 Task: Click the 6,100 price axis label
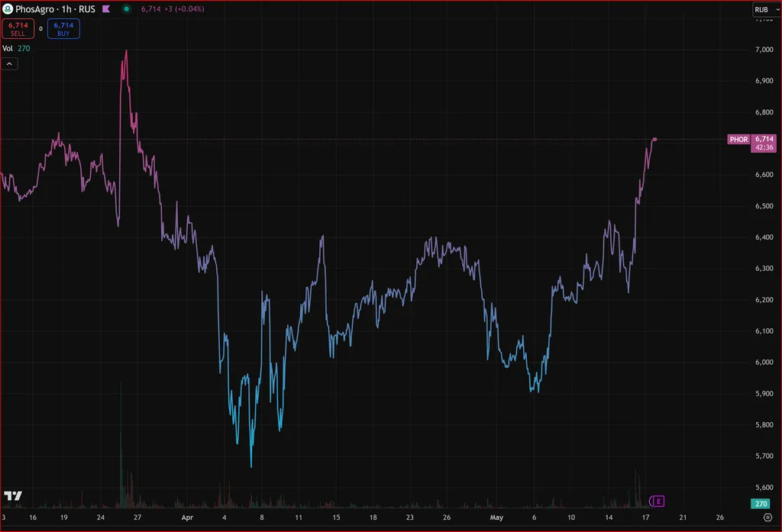point(764,331)
